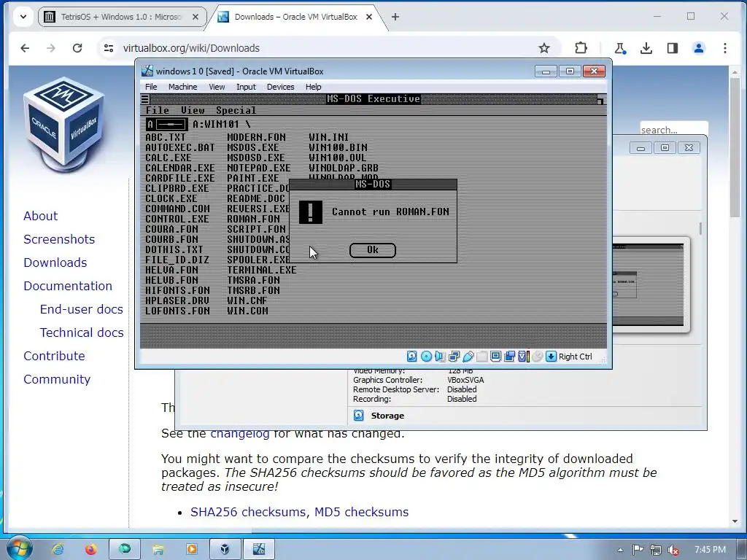Open the Chrome three-dot menu
This screenshot has width=747, height=560.
pyautogui.click(x=724, y=48)
